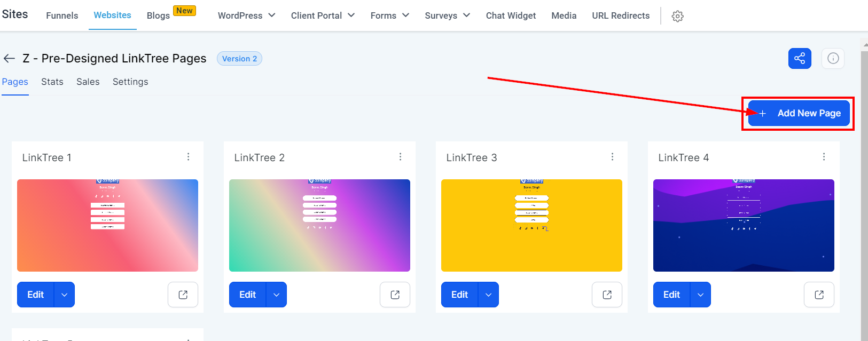Open LinkTree 2 preview in new tab

395,295
